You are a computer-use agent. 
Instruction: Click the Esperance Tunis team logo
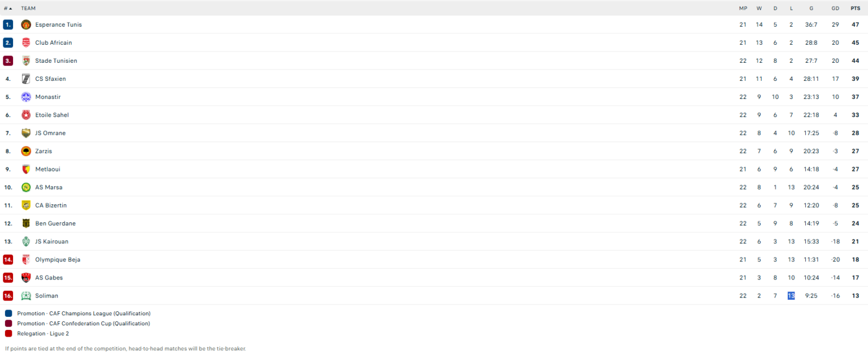pos(26,24)
